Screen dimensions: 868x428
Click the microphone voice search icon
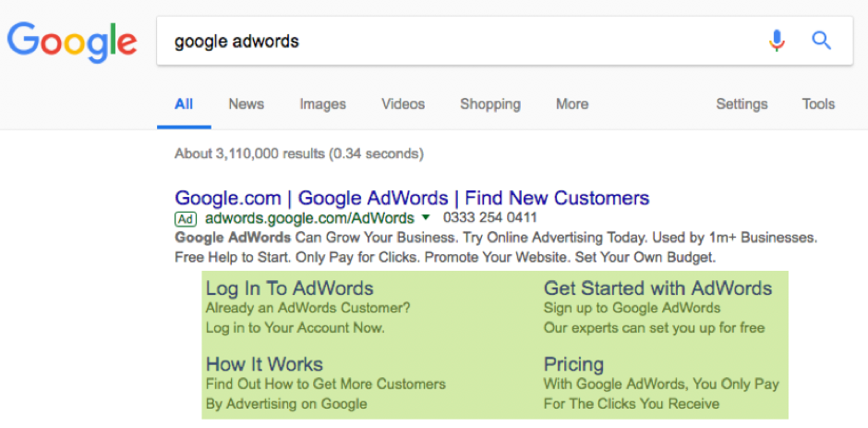click(777, 41)
